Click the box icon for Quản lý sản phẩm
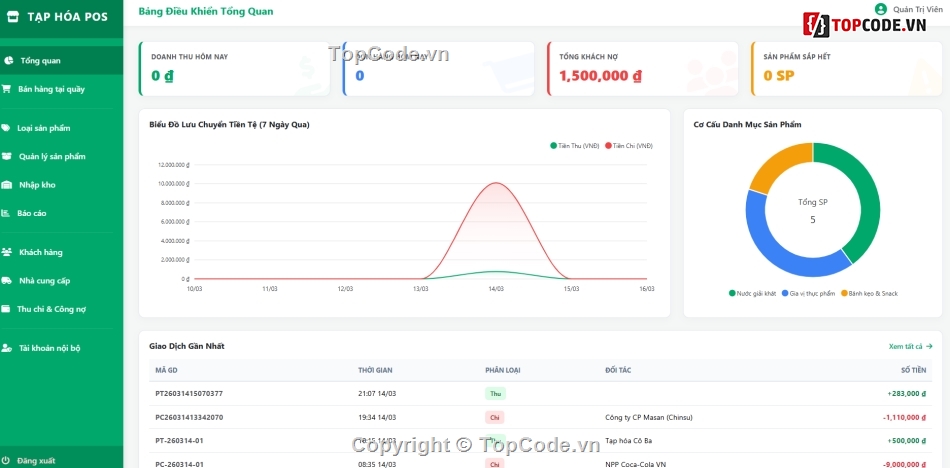950x468 pixels. tap(7, 156)
